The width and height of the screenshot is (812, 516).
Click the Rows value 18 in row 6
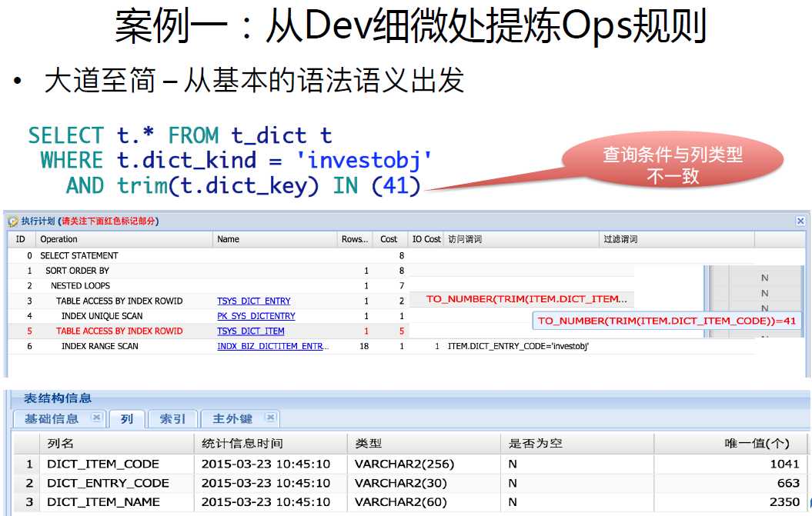click(x=364, y=346)
